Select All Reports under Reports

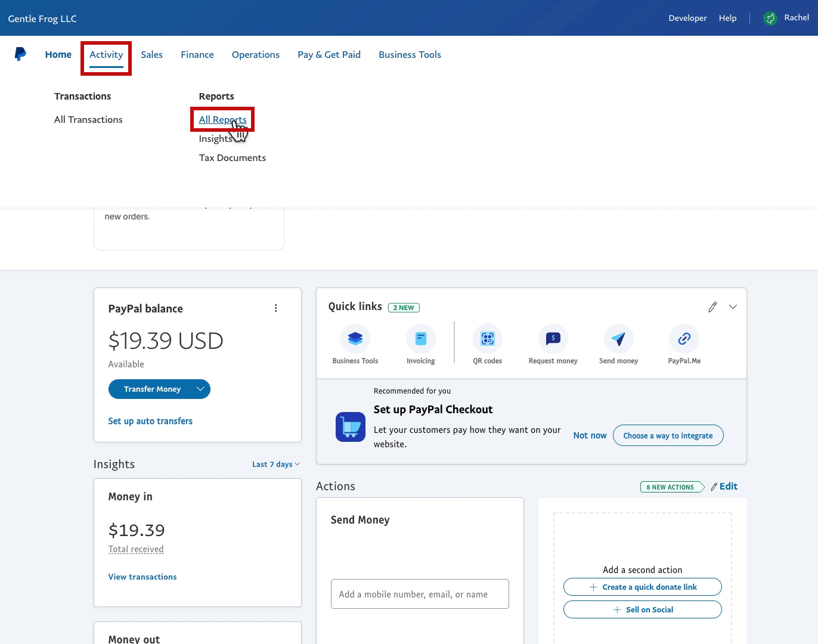click(x=222, y=120)
